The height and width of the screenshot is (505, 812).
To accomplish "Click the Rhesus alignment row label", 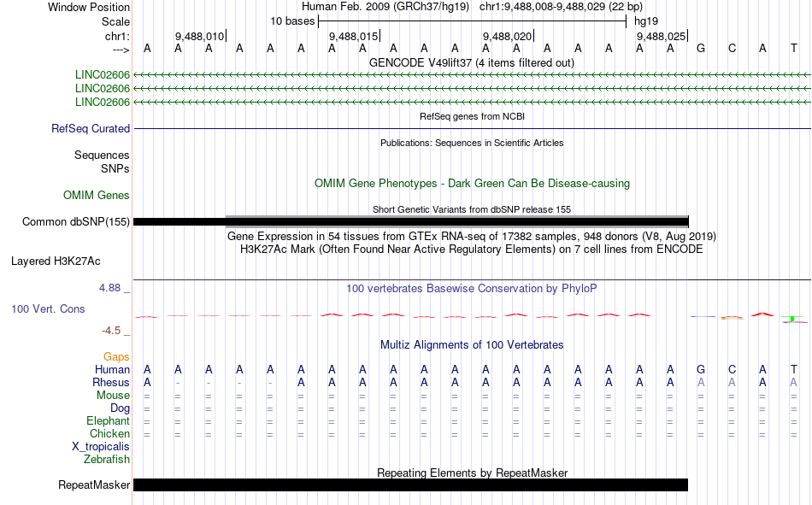I will [x=111, y=382].
